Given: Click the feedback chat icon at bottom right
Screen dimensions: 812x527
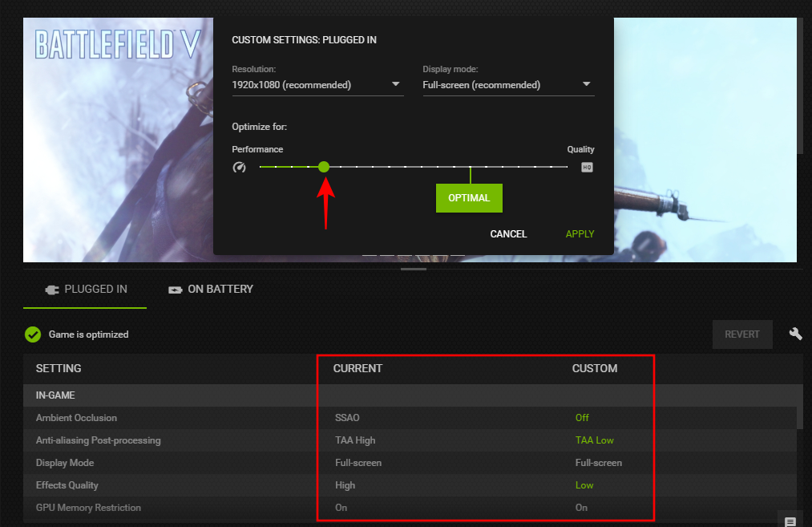Looking at the screenshot, I should pyautogui.click(x=790, y=521).
